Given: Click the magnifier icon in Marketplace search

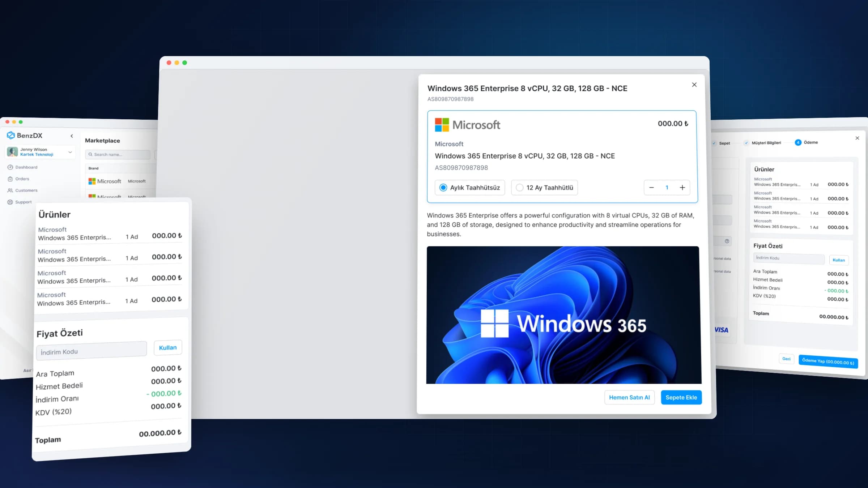Looking at the screenshot, I should [90, 154].
